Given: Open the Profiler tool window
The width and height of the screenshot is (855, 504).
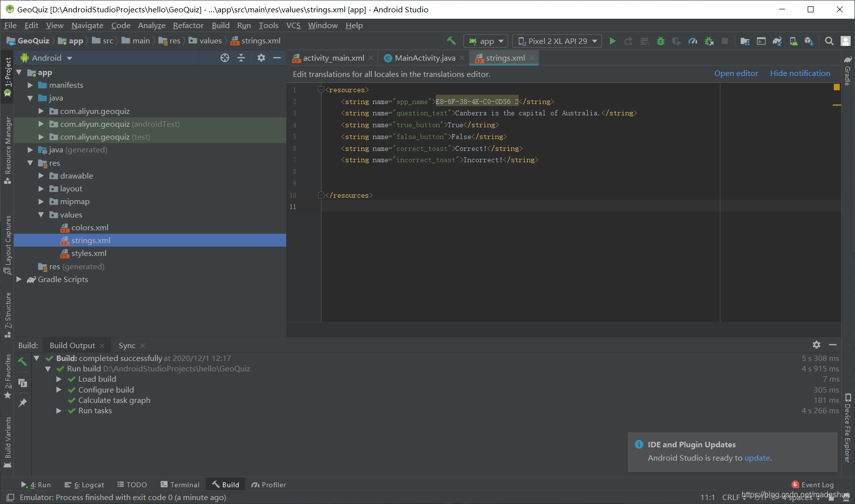Looking at the screenshot, I should 269,485.
